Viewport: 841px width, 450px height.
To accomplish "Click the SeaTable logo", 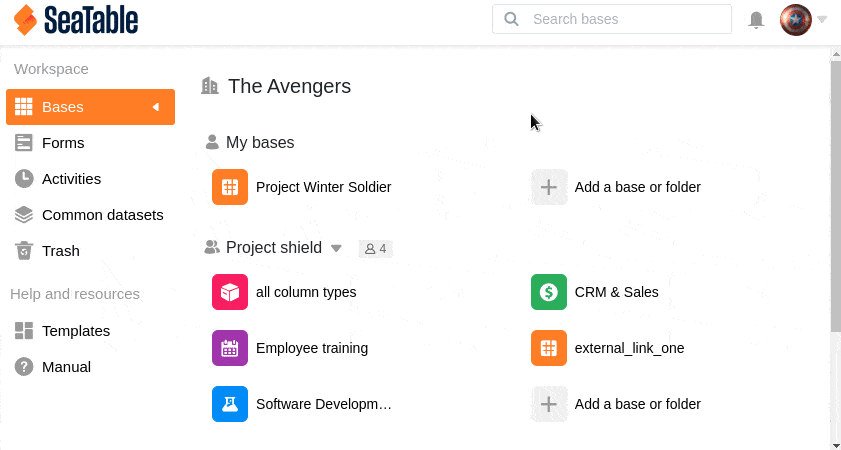I will 76,20.
